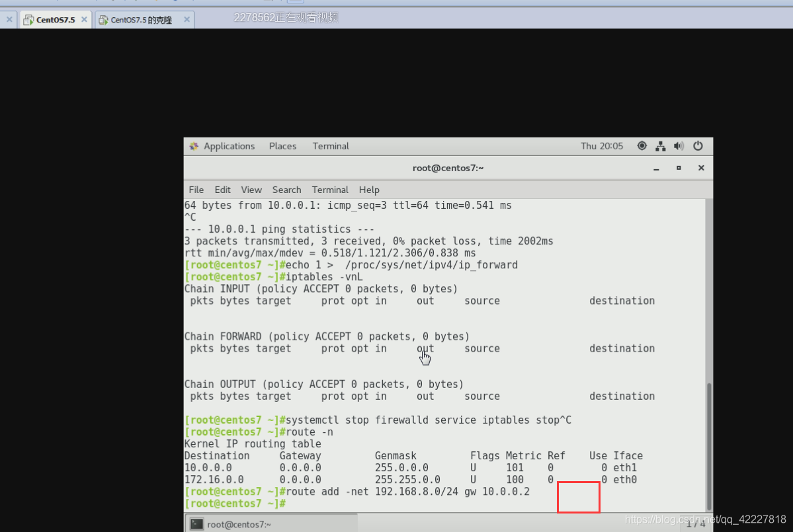Click the 'Chain FORWARD' line in terminal
The image size is (793, 532).
pyautogui.click(x=327, y=336)
